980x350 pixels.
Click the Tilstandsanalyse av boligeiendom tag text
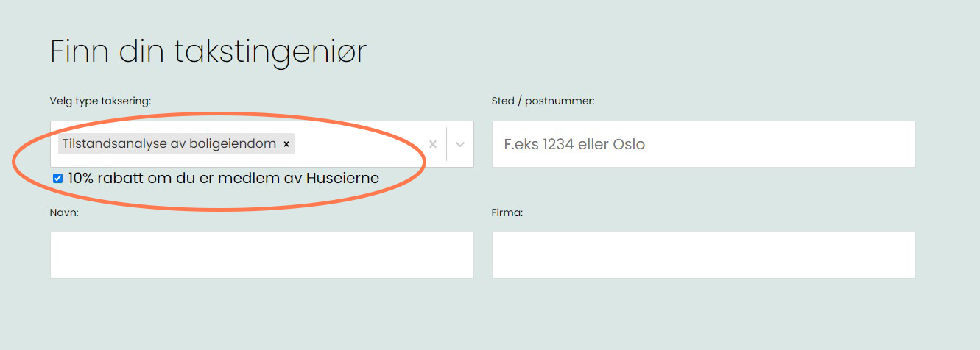click(169, 144)
